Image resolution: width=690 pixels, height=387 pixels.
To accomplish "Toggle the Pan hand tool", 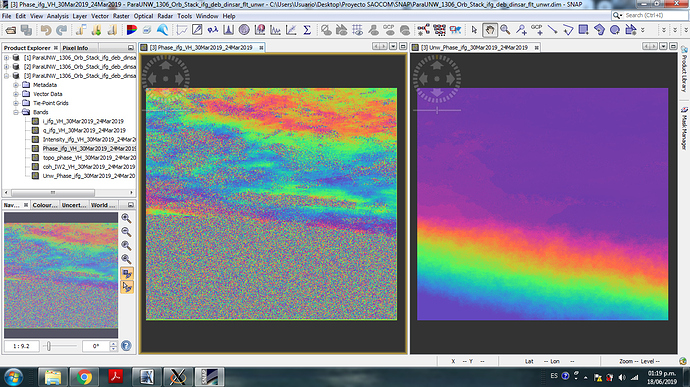I will [x=489, y=30].
